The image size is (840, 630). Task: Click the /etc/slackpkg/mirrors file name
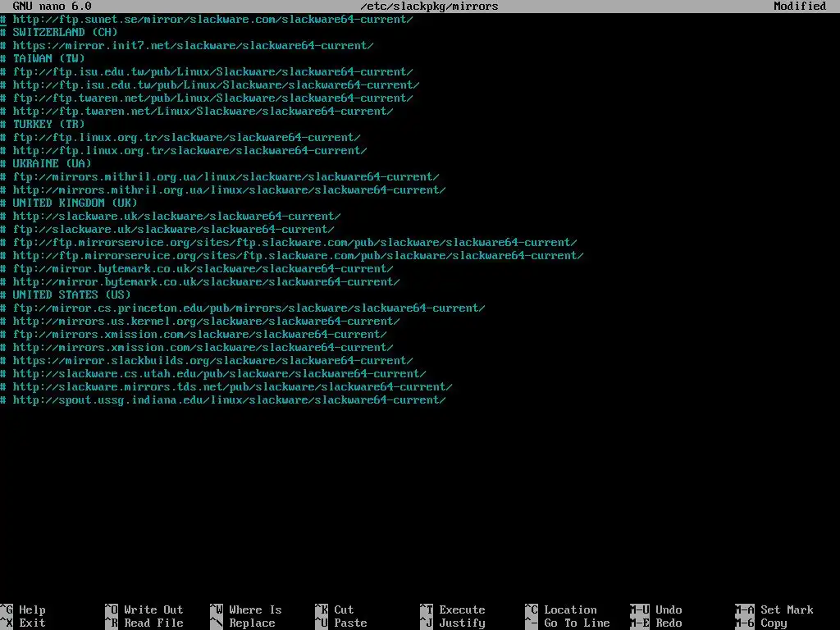pyautogui.click(x=430, y=6)
